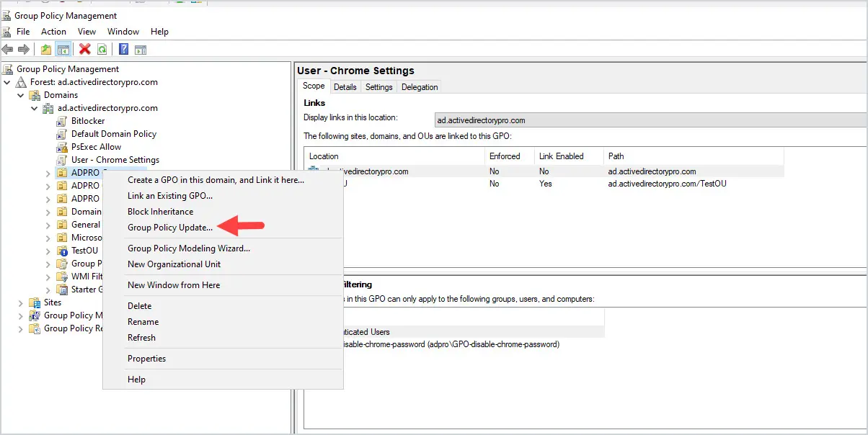This screenshot has height=435, width=868.
Task: Click the Show/Hide Action Pane toolbar icon
Action: [141, 50]
